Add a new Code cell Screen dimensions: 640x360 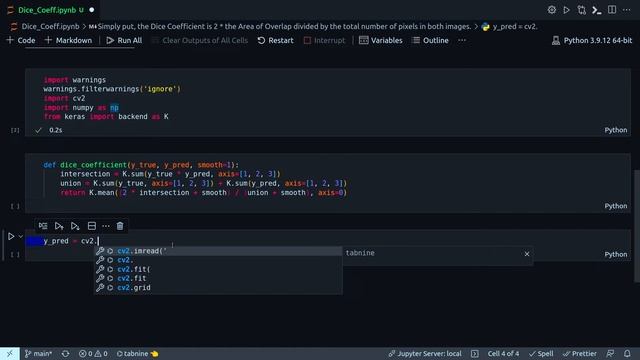(21, 40)
